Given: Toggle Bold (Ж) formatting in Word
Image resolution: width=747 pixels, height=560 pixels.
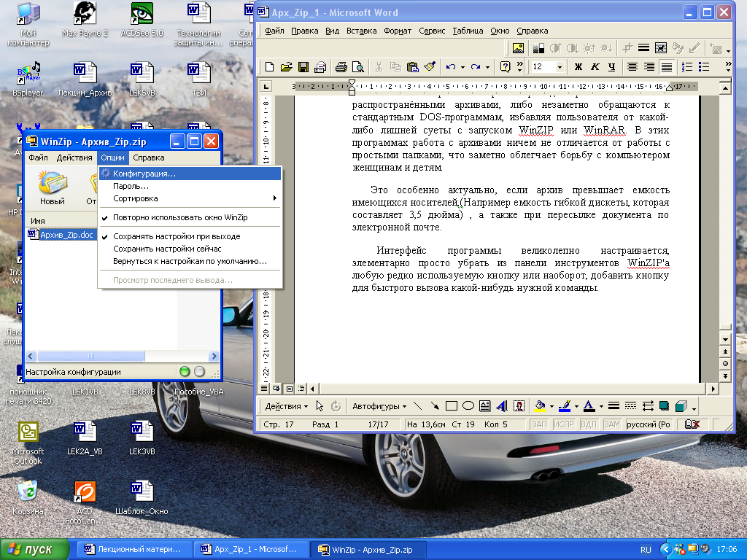Looking at the screenshot, I should pos(578,67).
